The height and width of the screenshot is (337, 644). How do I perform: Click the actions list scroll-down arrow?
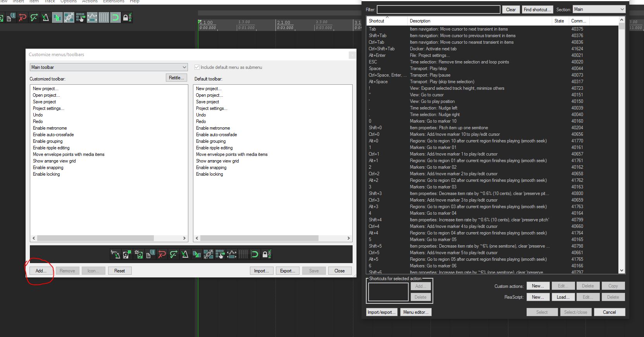(x=622, y=271)
